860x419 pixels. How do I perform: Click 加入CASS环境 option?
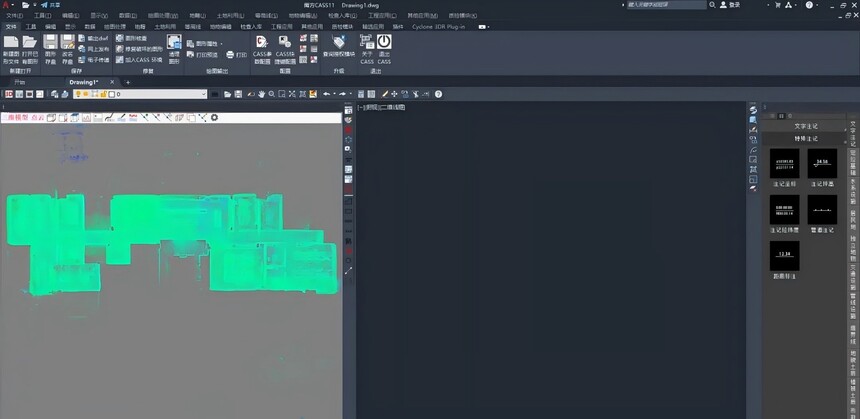coord(139,59)
